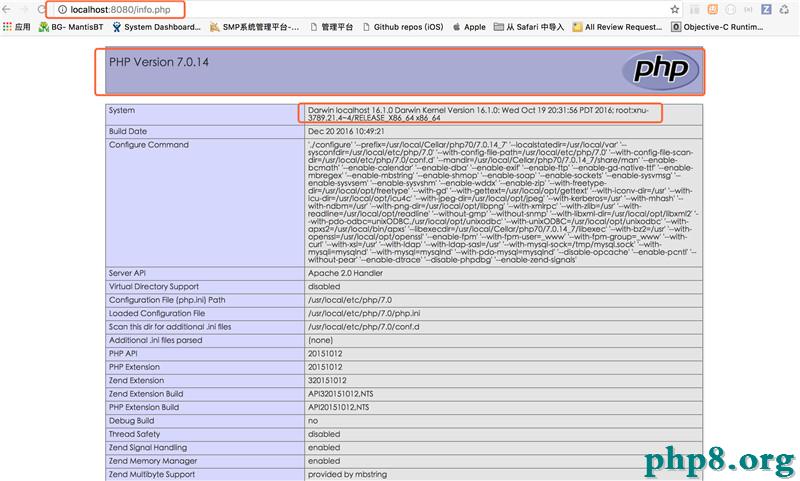This screenshot has width=800, height=481.
Task: Click the 20151012 value in PHP Extension row
Action: 324,367
